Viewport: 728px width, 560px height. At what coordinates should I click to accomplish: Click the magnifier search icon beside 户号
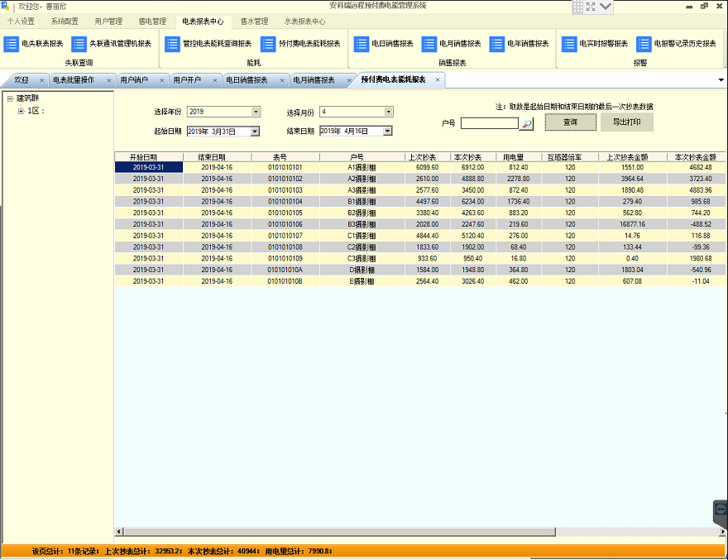coord(526,123)
